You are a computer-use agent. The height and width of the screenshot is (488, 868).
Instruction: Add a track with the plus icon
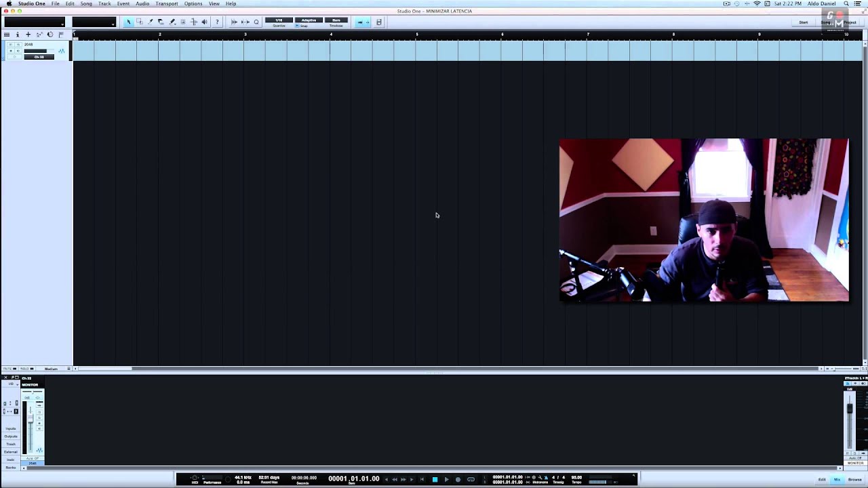(x=28, y=34)
